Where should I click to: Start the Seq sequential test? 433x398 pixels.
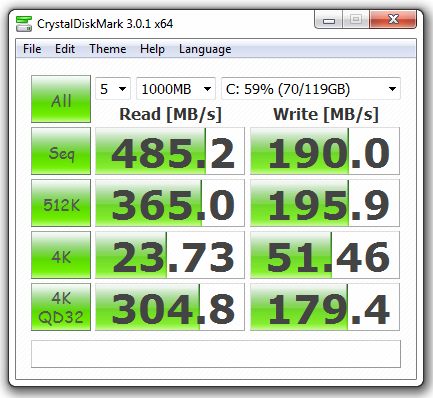point(61,151)
